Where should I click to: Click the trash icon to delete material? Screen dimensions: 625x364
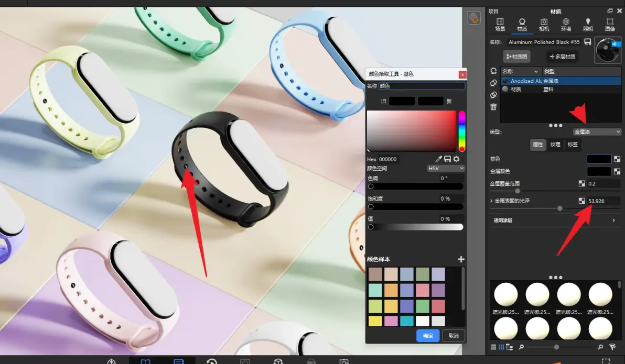[x=493, y=107]
